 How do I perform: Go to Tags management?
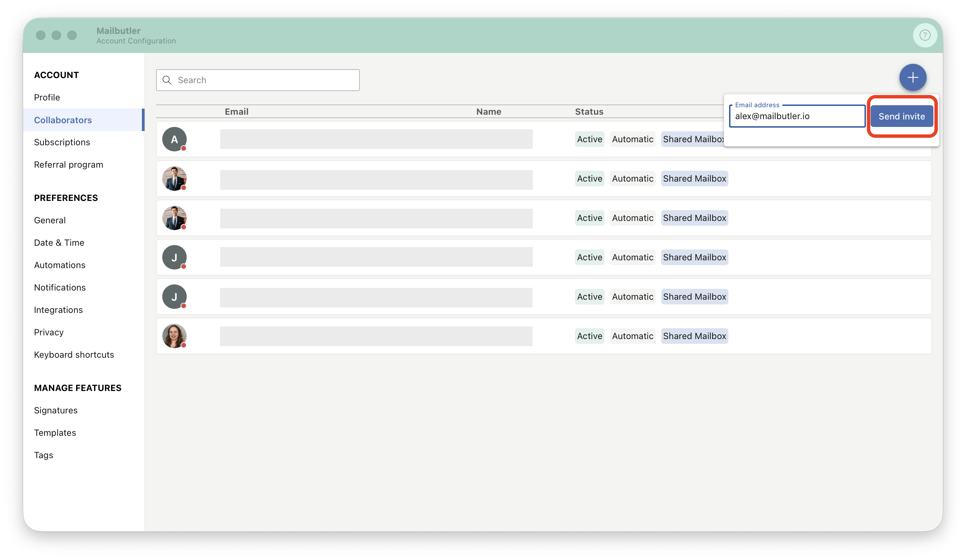click(x=44, y=455)
